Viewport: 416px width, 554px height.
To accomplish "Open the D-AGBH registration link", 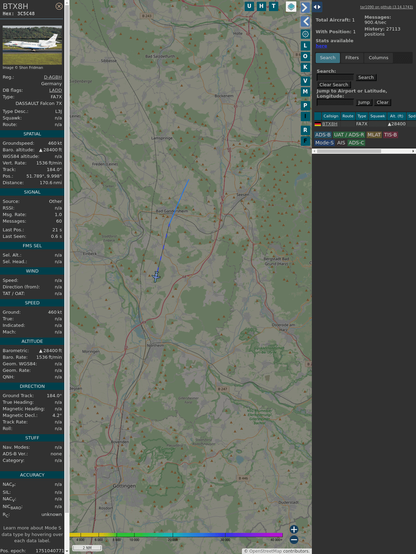I will pos(53,77).
